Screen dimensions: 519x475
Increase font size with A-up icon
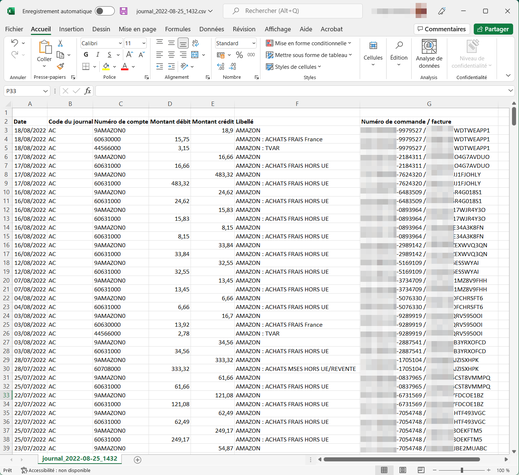pos(129,55)
